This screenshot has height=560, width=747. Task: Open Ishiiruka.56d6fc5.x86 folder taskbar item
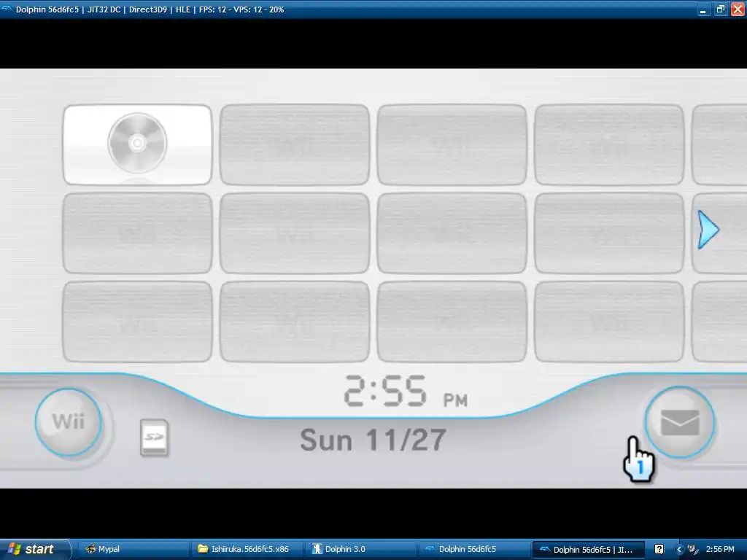[247, 549]
